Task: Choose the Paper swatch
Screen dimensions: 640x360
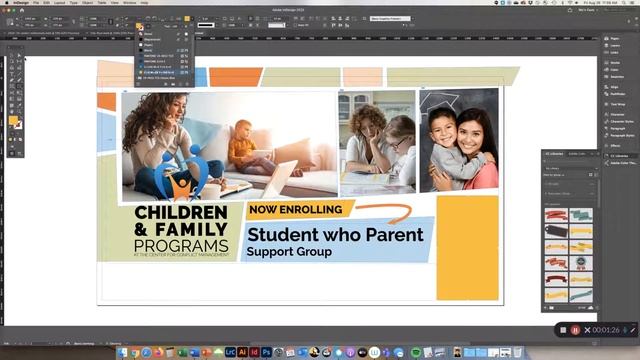Action: tap(163, 45)
